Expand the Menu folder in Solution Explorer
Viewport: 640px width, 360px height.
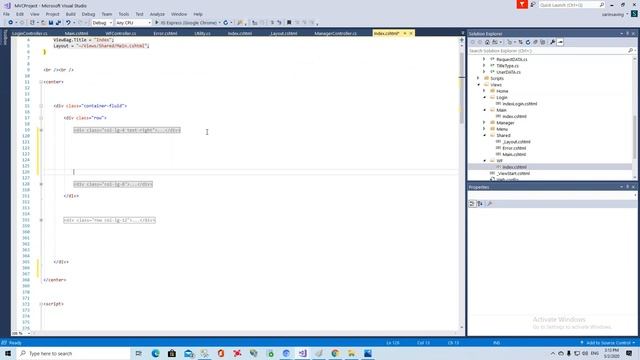click(x=485, y=129)
